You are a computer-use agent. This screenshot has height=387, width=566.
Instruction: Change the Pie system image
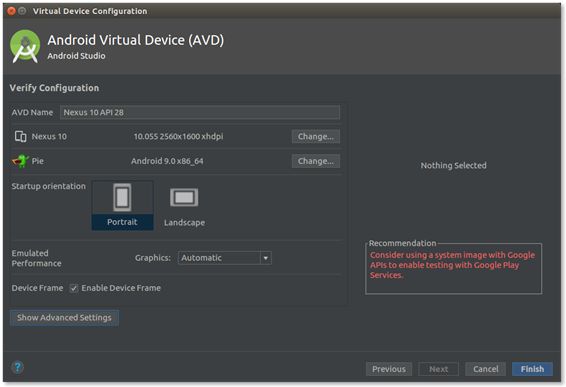(315, 161)
